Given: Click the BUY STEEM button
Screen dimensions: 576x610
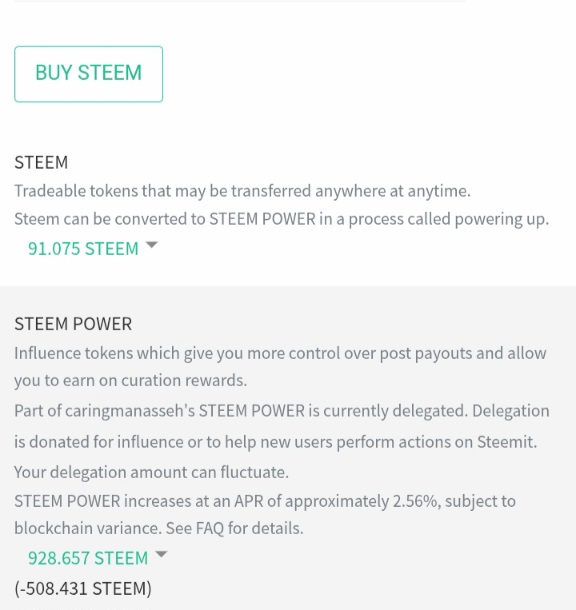Looking at the screenshot, I should tap(88, 74).
